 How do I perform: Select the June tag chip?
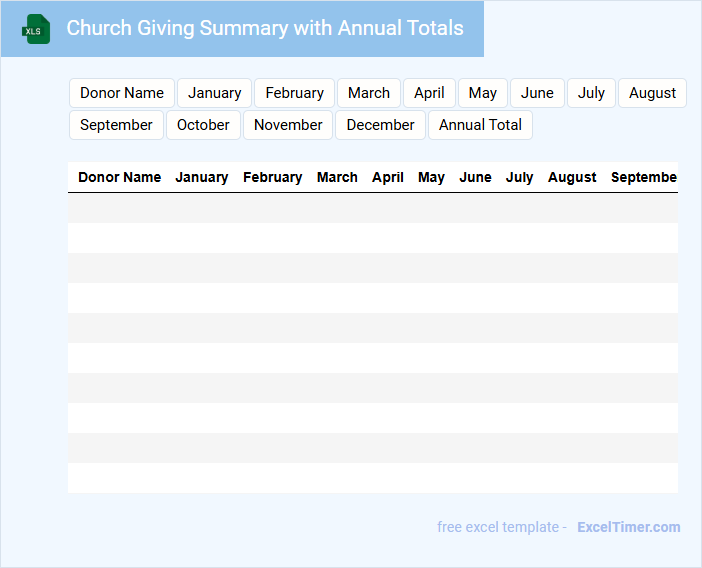[x=537, y=93]
